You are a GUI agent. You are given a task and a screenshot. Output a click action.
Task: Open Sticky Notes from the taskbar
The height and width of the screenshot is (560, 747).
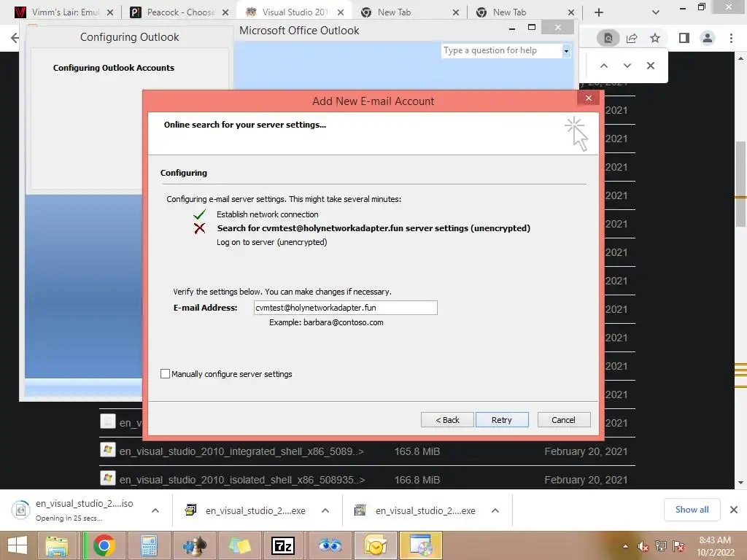click(x=239, y=545)
